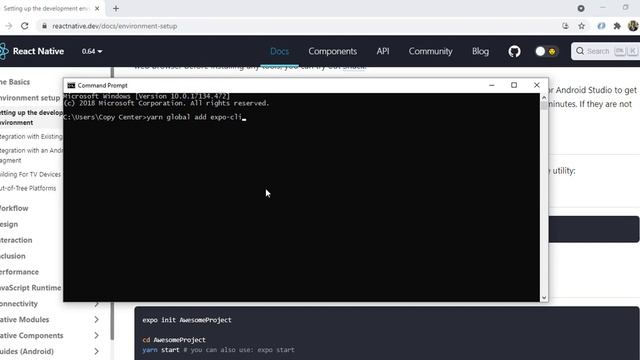The width and height of the screenshot is (640, 360).
Task: Expand the Workflow sidebar category
Action: (x=14, y=208)
